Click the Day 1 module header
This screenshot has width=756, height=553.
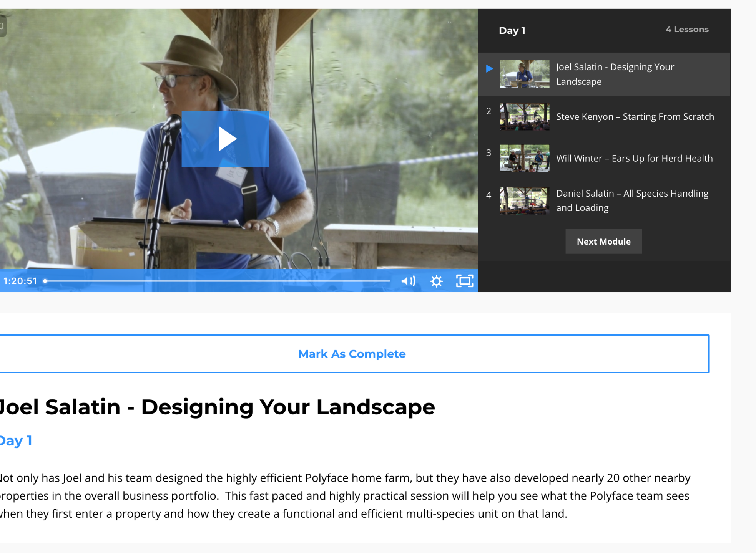coord(512,31)
